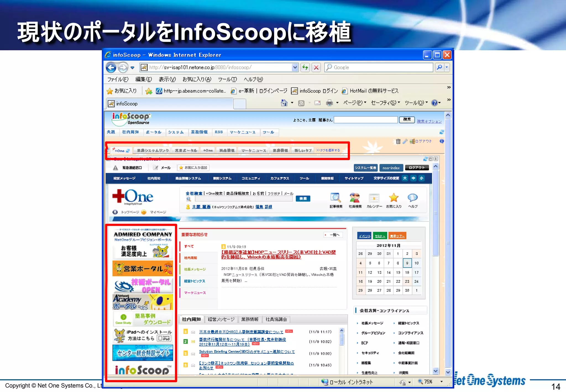566x392 pixels.
Task: Open the recent pages dropdown arrow by Forward
Action: tap(132, 68)
